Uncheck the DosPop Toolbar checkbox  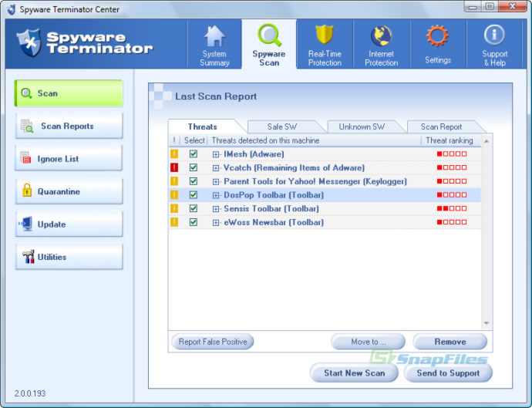[194, 195]
